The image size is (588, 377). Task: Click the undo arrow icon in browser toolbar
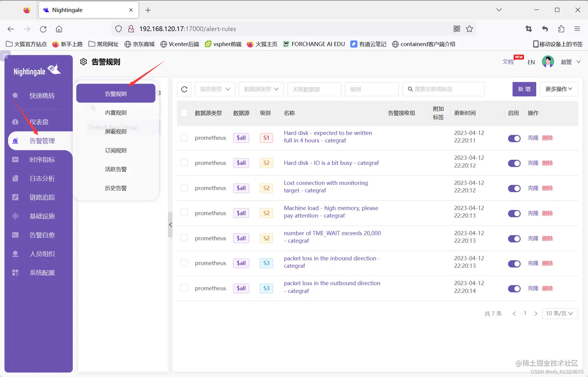coord(545,29)
